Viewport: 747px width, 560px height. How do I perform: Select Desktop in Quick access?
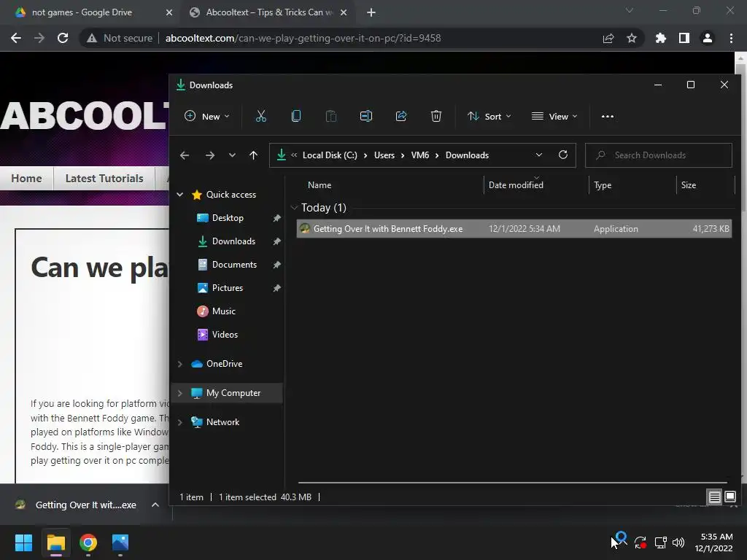pos(228,218)
